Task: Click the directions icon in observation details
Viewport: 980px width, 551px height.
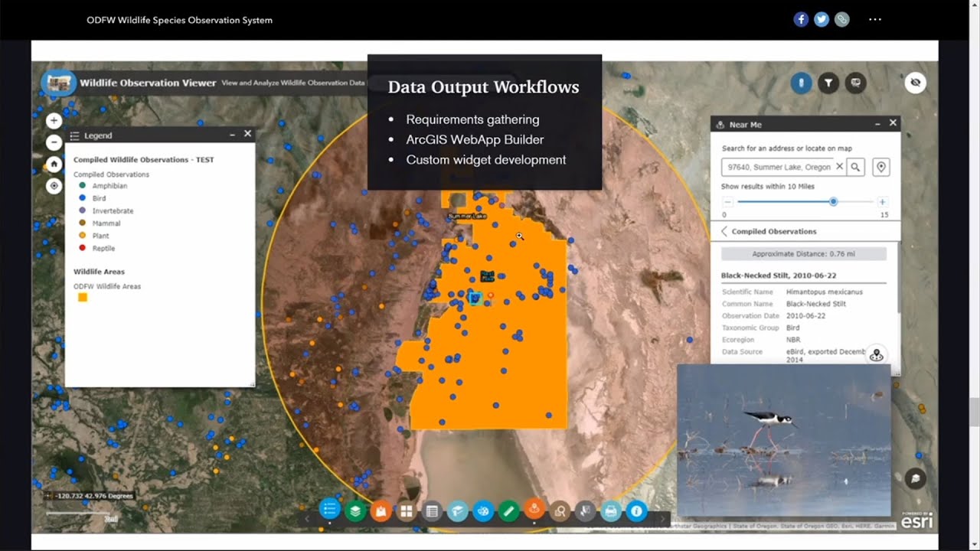Action: point(877,354)
